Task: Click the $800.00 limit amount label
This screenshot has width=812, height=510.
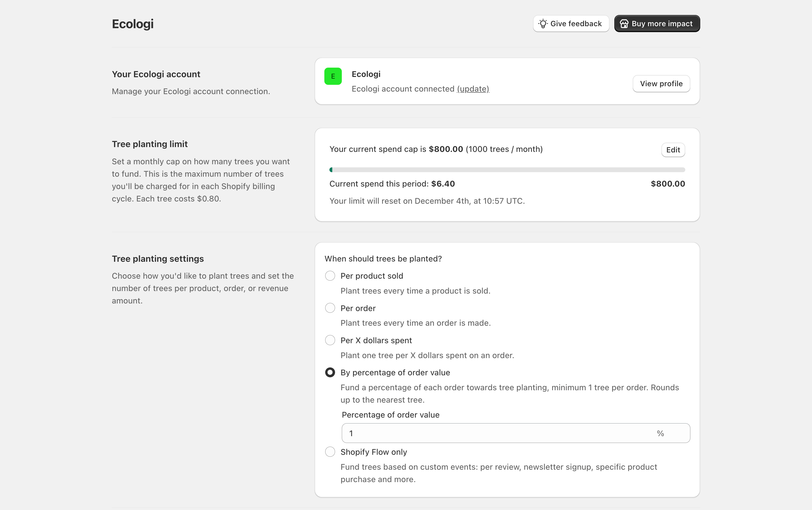Action: click(667, 184)
